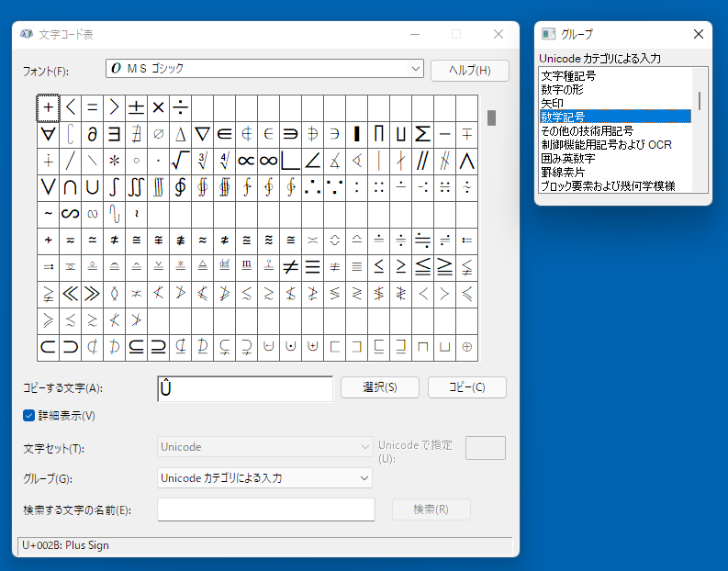Open the font dropdown showing ＭＳ ゴシック
This screenshot has height=571, width=728.
264,69
